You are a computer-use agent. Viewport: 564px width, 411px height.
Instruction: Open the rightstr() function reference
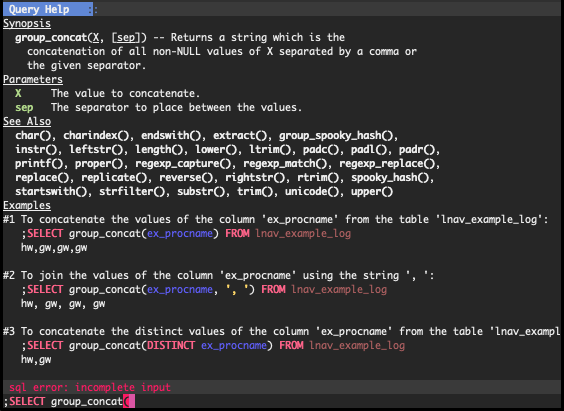point(255,178)
